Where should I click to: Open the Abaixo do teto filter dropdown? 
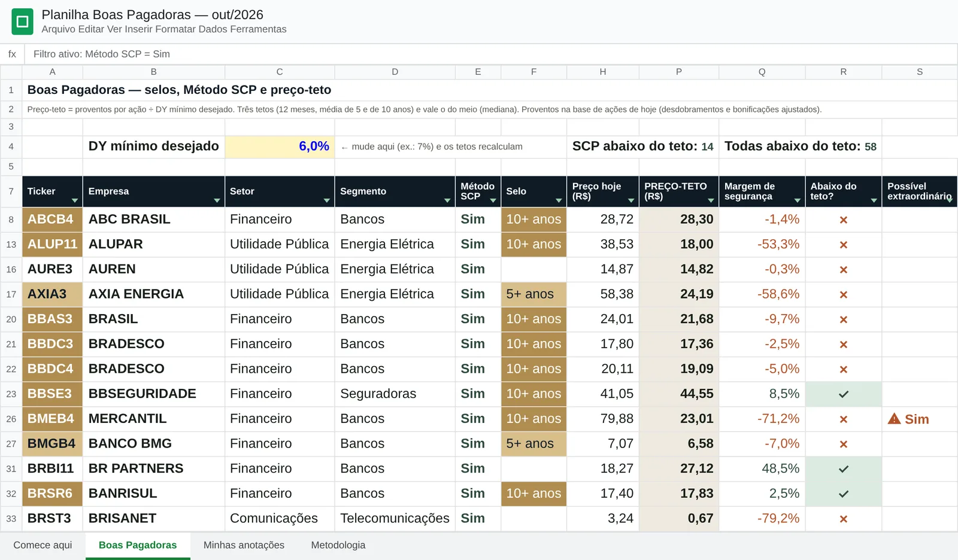[874, 200]
